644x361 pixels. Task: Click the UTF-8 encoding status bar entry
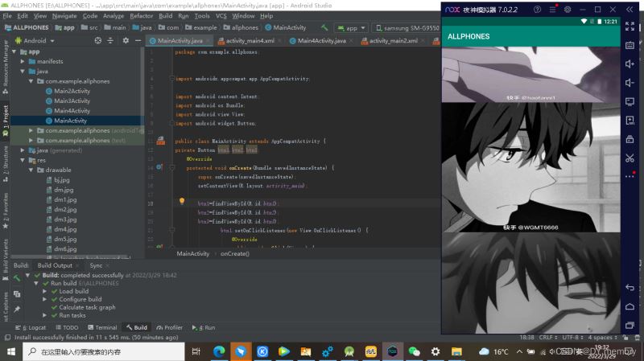click(x=572, y=337)
